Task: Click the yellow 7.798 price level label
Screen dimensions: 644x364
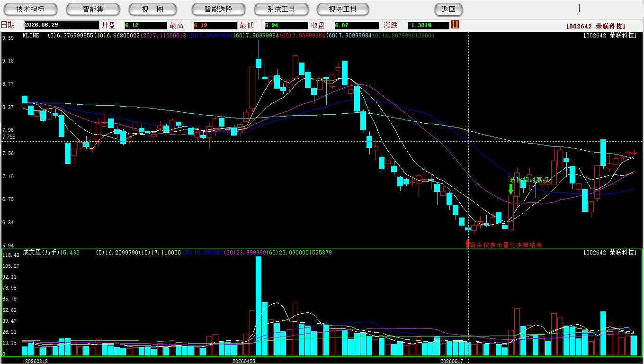Action: [x=9, y=137]
